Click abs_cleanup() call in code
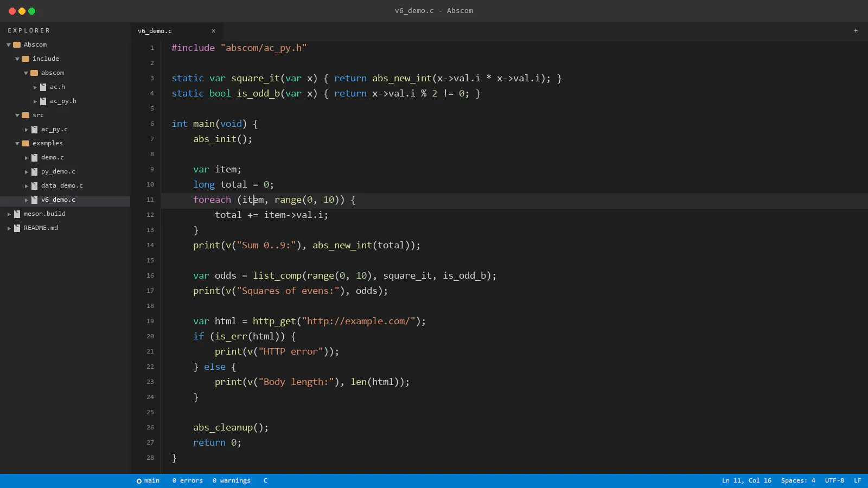The height and width of the screenshot is (488, 868). 231,427
